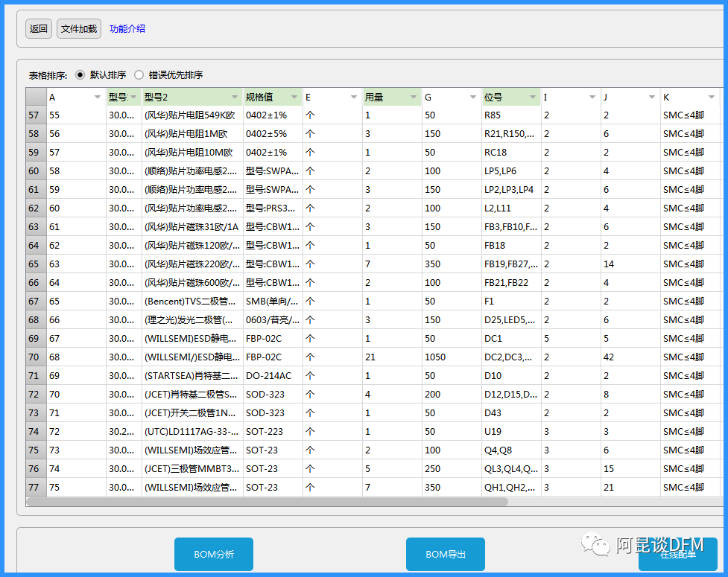Viewport: 728px width, 577px height.
Task: Click the G column cell 200
Action: (452, 395)
